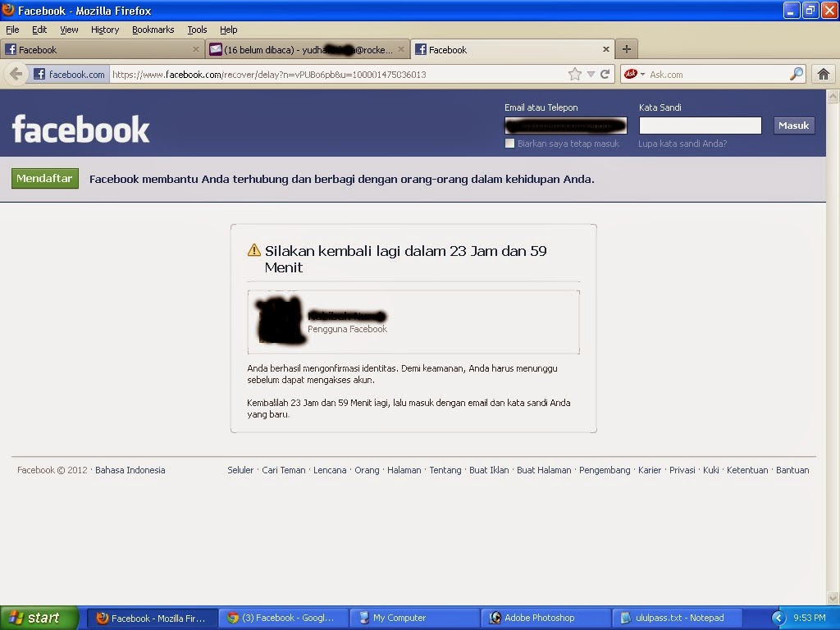This screenshot has width=840, height=630.
Task: Switch to Facebook Google Chrome taskbar item
Action: [x=283, y=618]
